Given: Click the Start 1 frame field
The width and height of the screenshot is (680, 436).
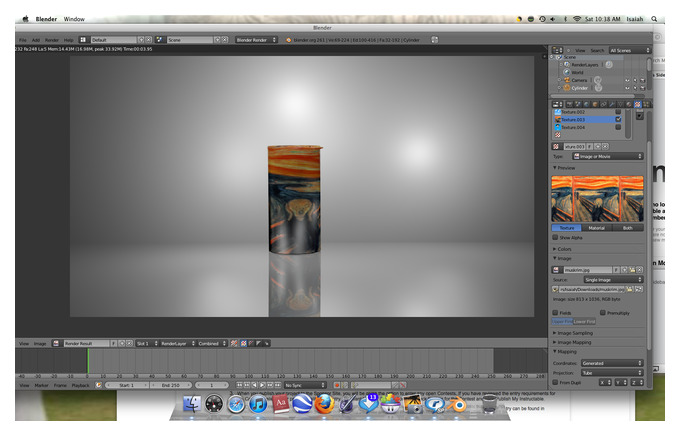Looking at the screenshot, I should (127, 385).
